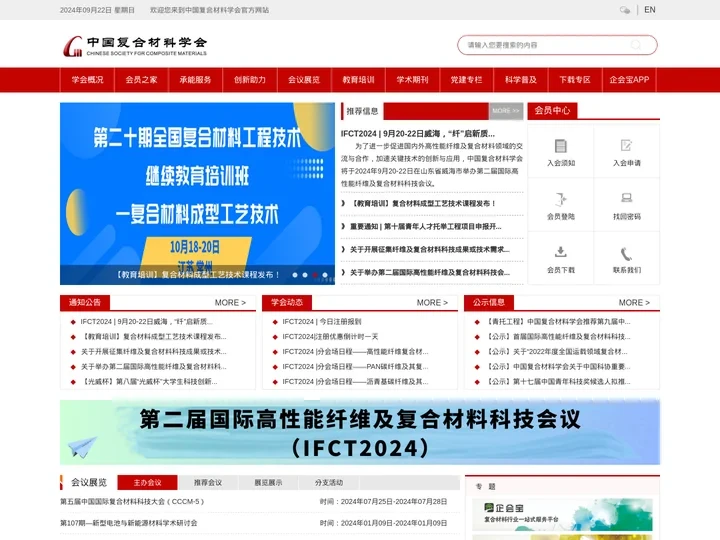Open 【青托工程】中国复合材料学会推荐第九届 item
Image resolution: width=720 pixels, height=540 pixels.
tap(557, 321)
